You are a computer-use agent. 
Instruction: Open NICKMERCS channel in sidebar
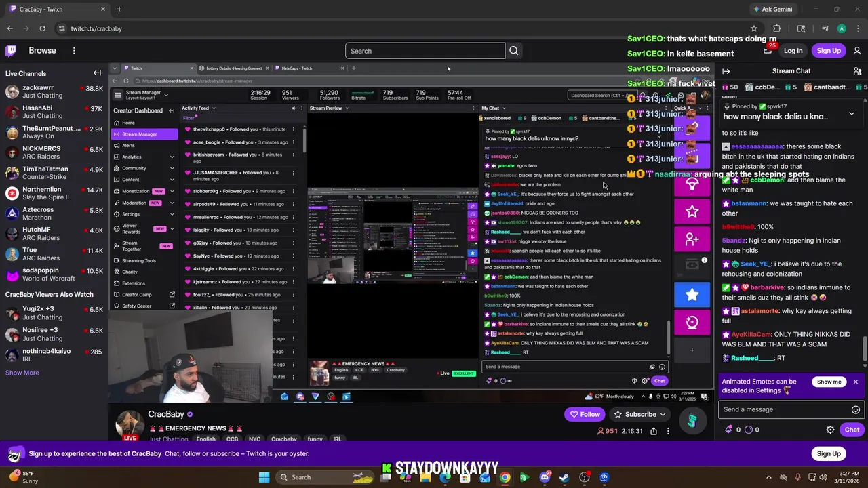coord(54,152)
